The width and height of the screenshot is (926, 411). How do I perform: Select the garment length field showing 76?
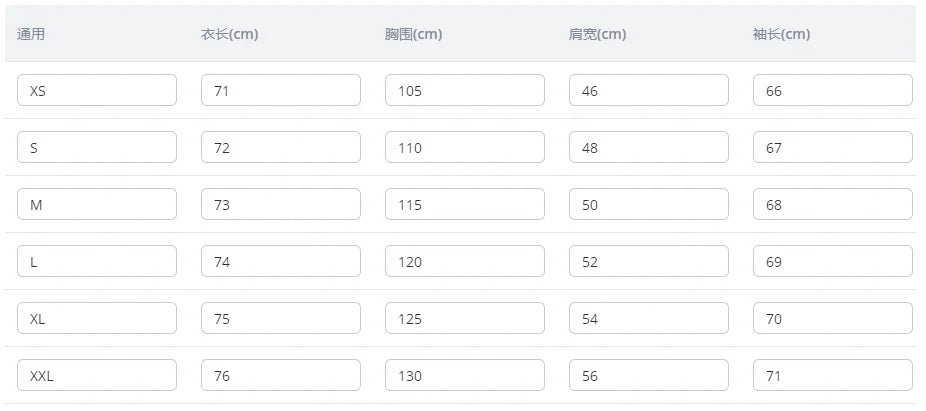(x=281, y=375)
